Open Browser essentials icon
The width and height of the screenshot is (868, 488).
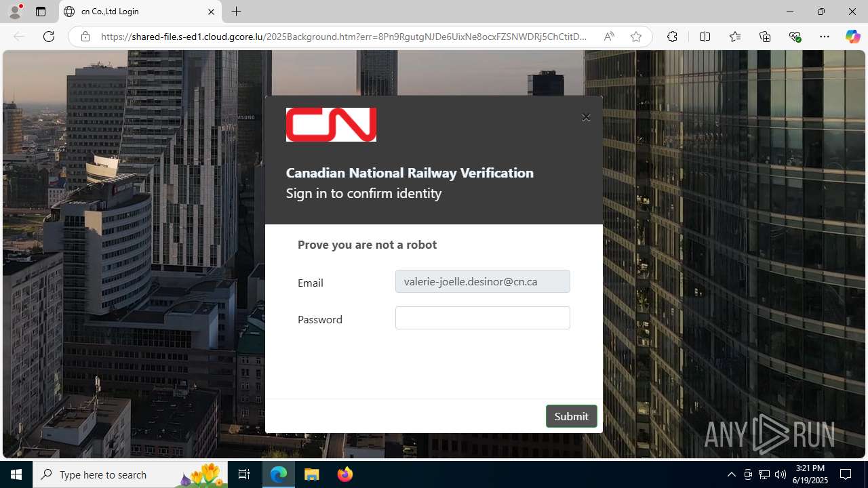tap(795, 37)
